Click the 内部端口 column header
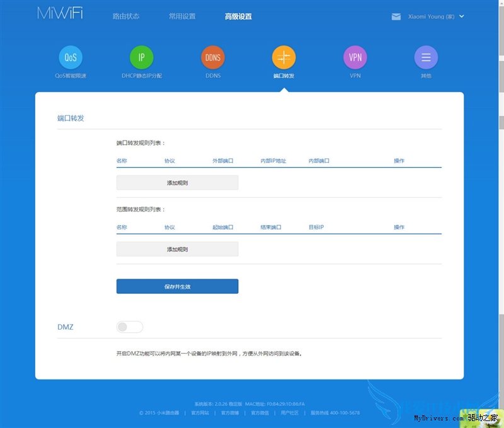504x428 pixels. click(319, 161)
